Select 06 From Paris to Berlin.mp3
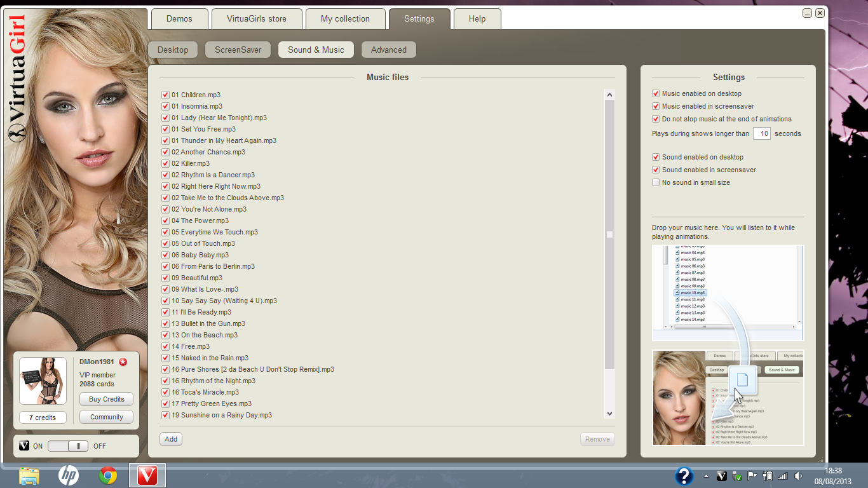868x488 pixels. [213, 266]
